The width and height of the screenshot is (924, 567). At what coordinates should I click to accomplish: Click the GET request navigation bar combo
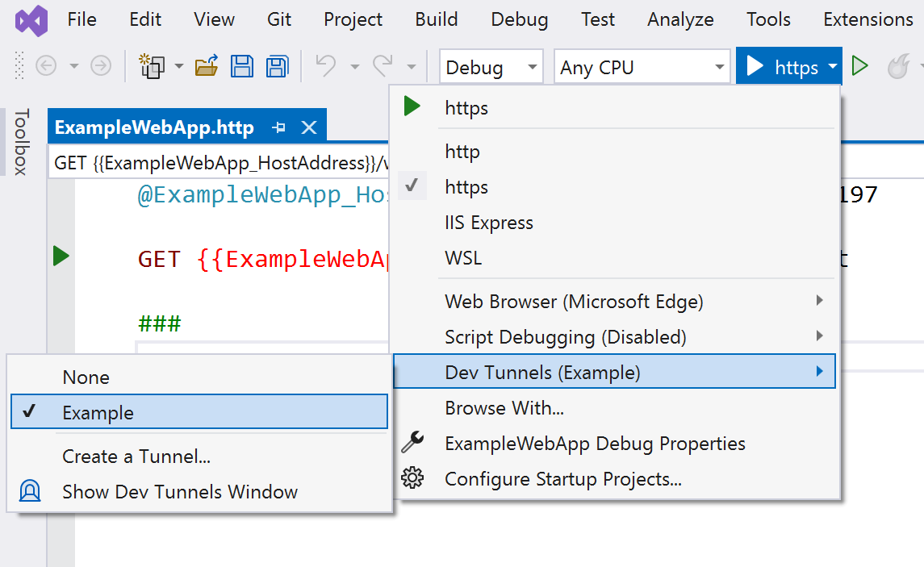(220, 162)
